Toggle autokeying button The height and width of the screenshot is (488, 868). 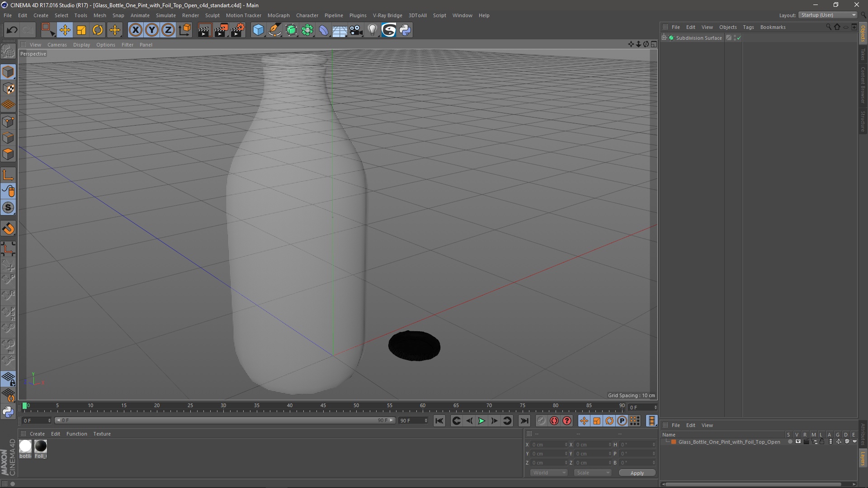click(554, 421)
